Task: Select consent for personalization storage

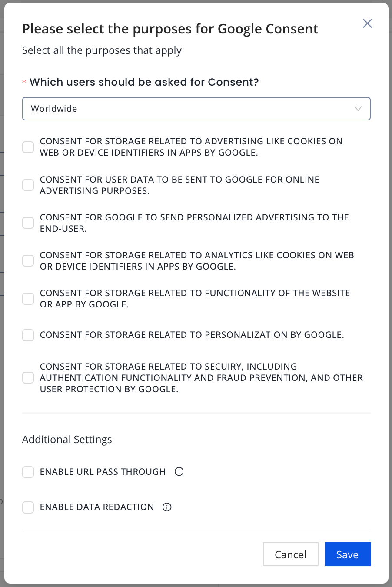Action: (28, 335)
